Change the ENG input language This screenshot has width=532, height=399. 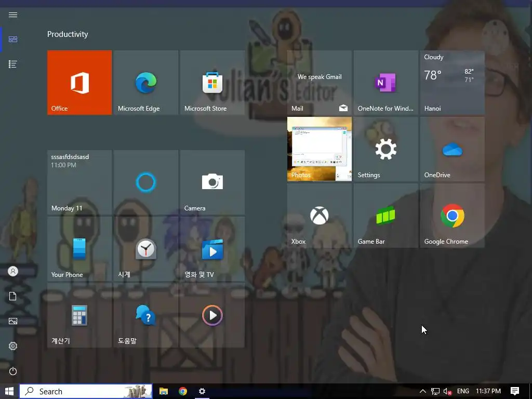click(463, 391)
